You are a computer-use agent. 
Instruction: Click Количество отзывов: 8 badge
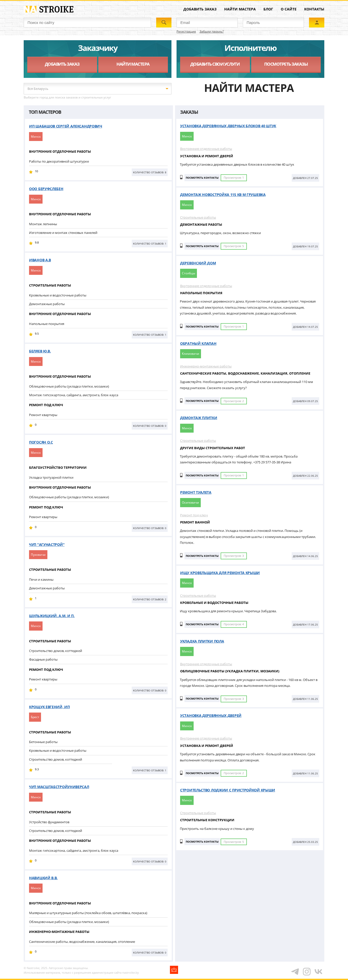coord(150,172)
